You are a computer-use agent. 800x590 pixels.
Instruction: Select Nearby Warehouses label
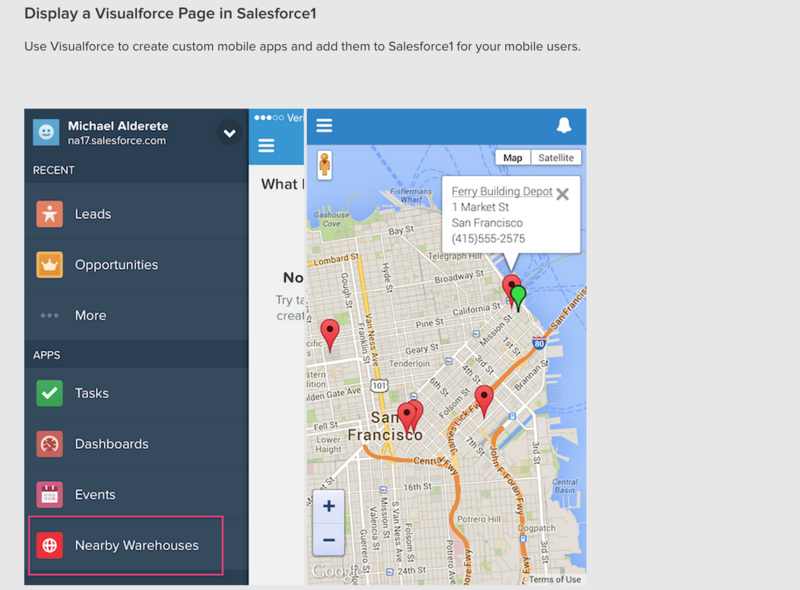pyautogui.click(x=137, y=545)
